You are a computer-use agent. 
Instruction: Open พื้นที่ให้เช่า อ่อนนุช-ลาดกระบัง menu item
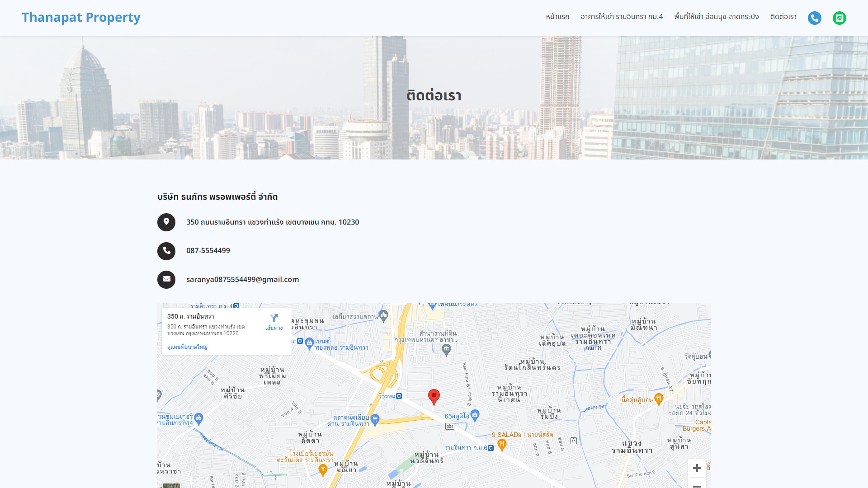tap(716, 17)
